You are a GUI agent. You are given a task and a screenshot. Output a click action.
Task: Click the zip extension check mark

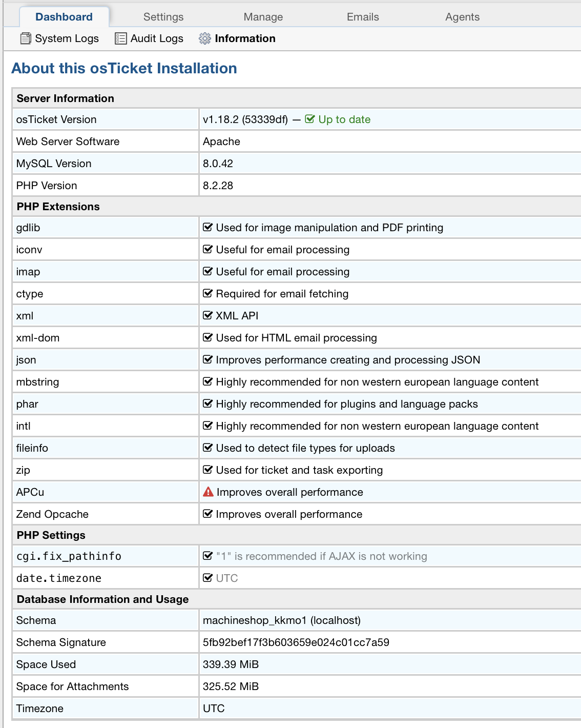pos(208,470)
